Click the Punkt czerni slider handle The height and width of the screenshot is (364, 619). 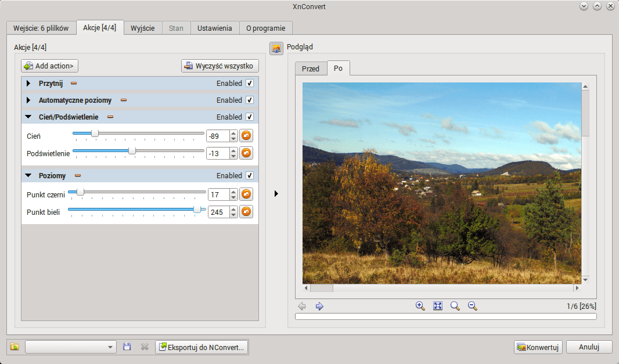tap(80, 192)
